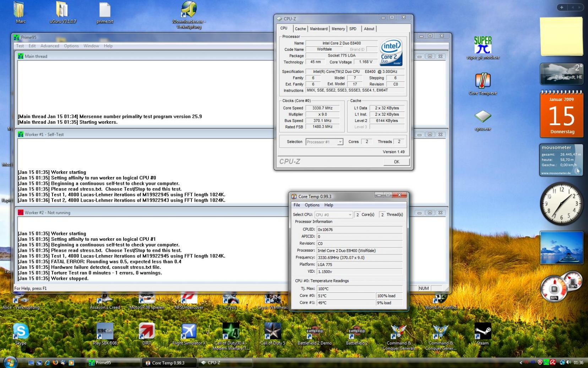Open the Edit menu in Prime95
588x368 pixels.
coord(32,46)
